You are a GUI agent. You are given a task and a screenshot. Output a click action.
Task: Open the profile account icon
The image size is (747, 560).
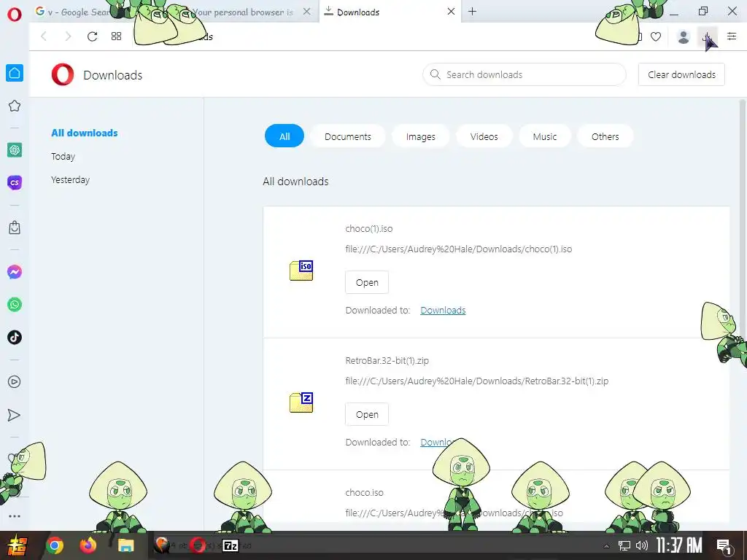coord(684,36)
